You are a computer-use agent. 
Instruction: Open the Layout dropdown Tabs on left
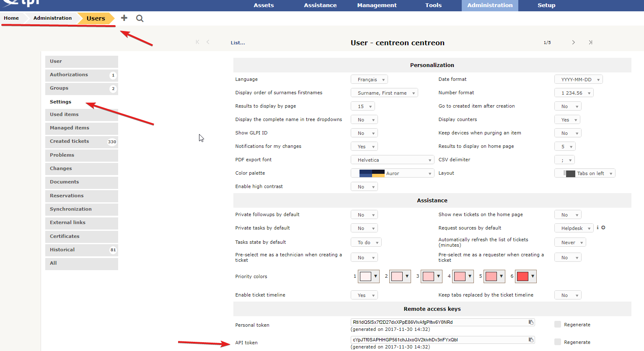[x=585, y=173]
